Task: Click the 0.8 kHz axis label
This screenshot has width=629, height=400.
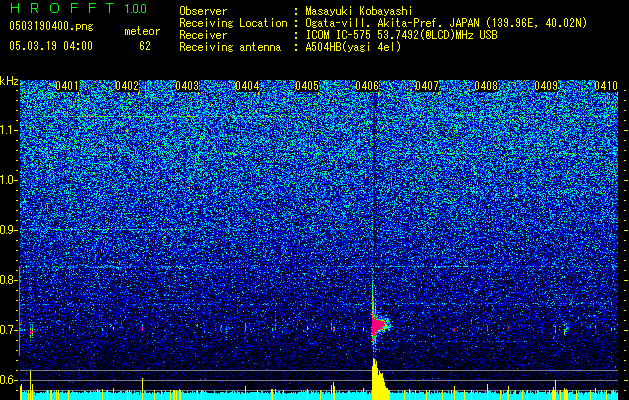Action: 8,280
